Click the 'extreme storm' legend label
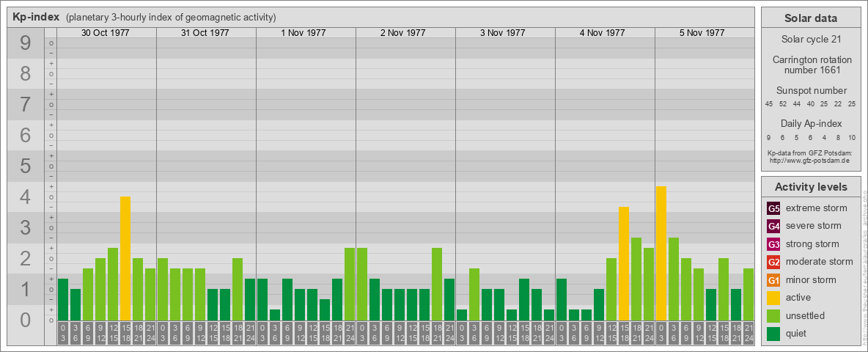 pos(817,208)
